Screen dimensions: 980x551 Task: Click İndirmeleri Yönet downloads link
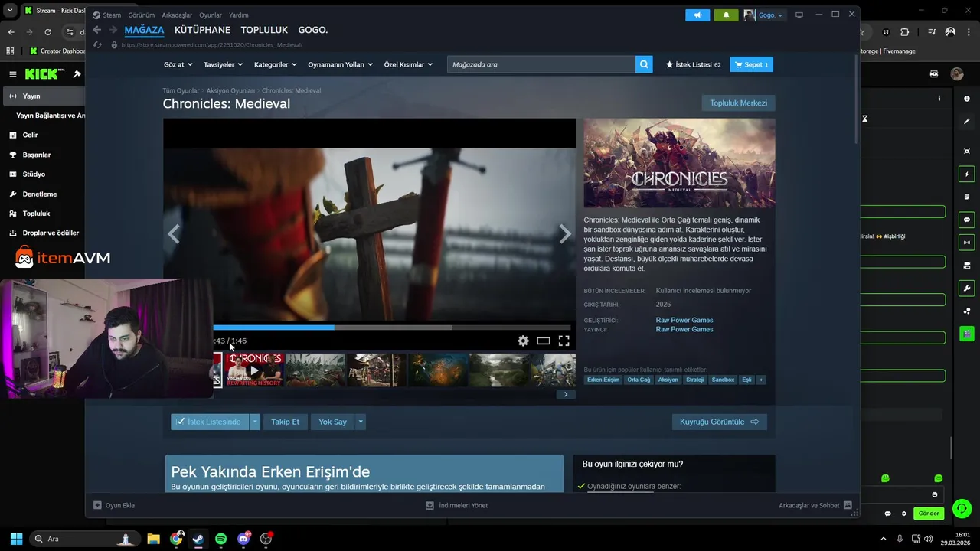pos(456,505)
